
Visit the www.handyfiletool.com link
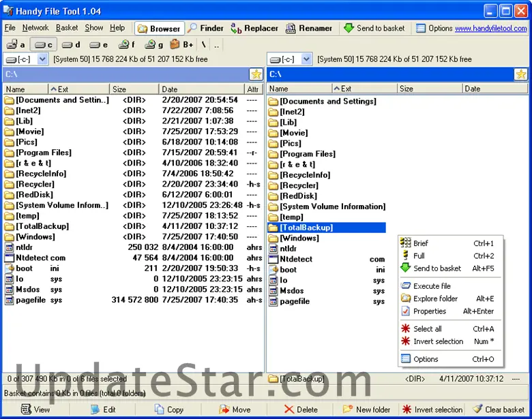[x=491, y=28]
